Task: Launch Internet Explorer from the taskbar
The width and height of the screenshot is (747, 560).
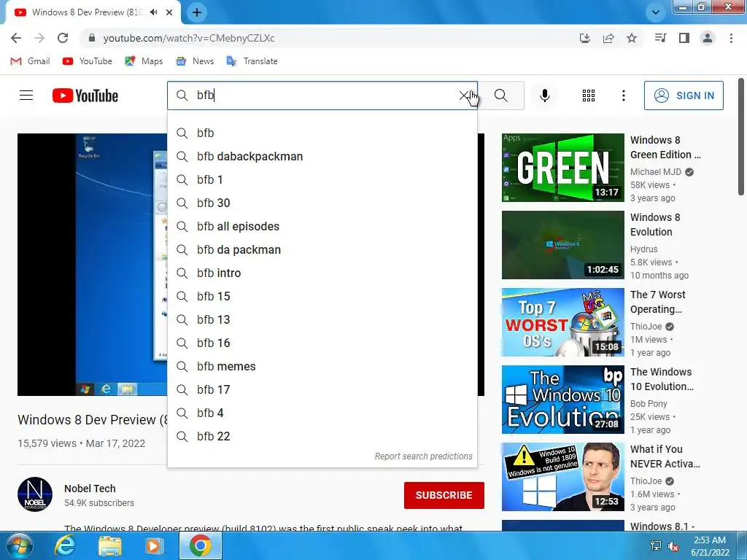Action: click(65, 545)
